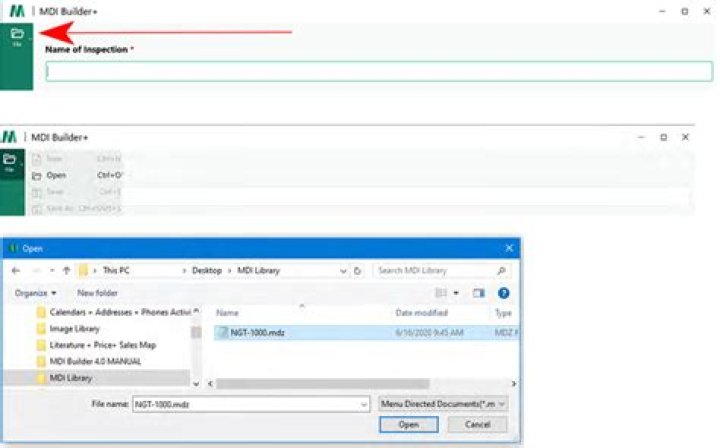720x448 pixels.
Task: Open the view options dropdown arrow
Action: (456, 293)
